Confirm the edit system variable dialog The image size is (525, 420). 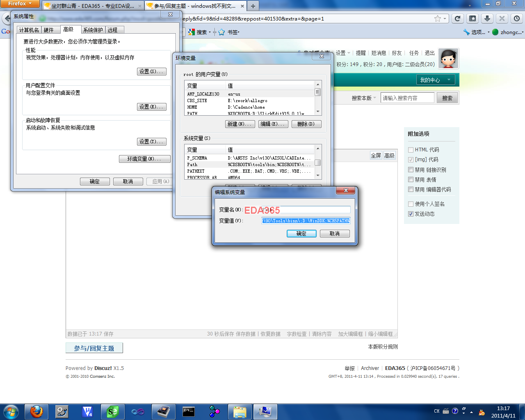[301, 233]
